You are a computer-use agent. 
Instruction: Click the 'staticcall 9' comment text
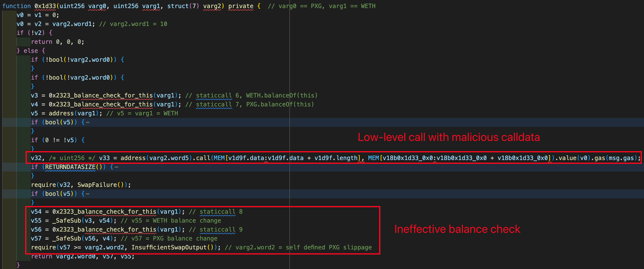[221, 230]
